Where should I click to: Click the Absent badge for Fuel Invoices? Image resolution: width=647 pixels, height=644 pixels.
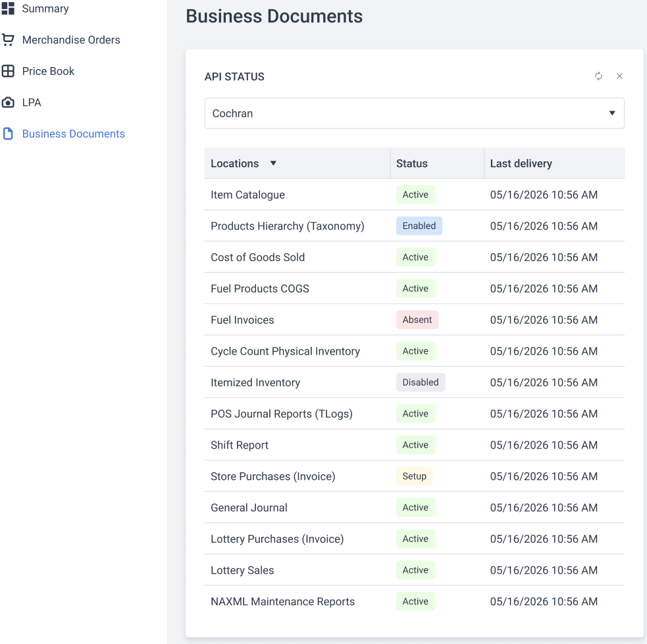(x=417, y=320)
